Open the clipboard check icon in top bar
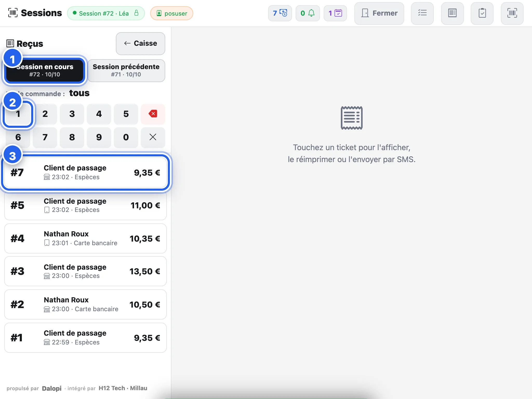 click(x=482, y=13)
